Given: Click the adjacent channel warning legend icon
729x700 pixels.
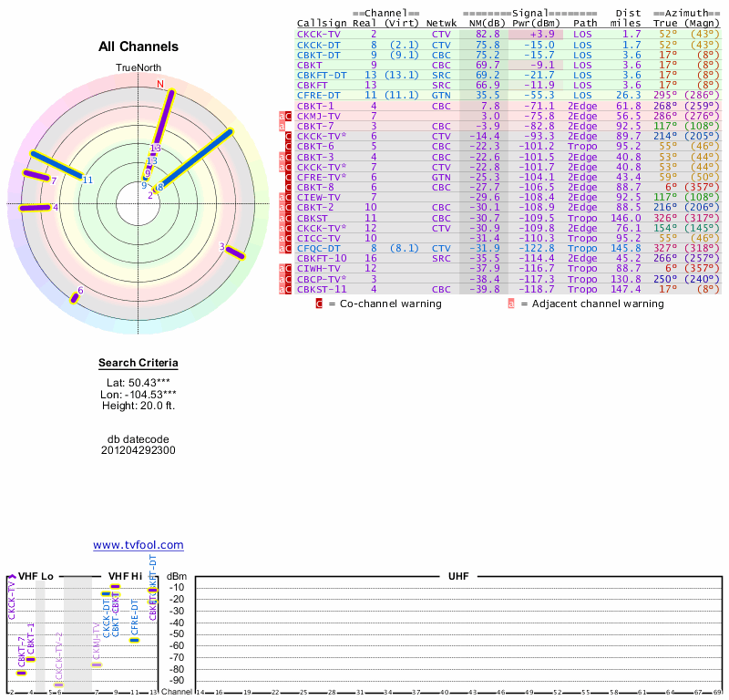Looking at the screenshot, I should coord(511,304).
